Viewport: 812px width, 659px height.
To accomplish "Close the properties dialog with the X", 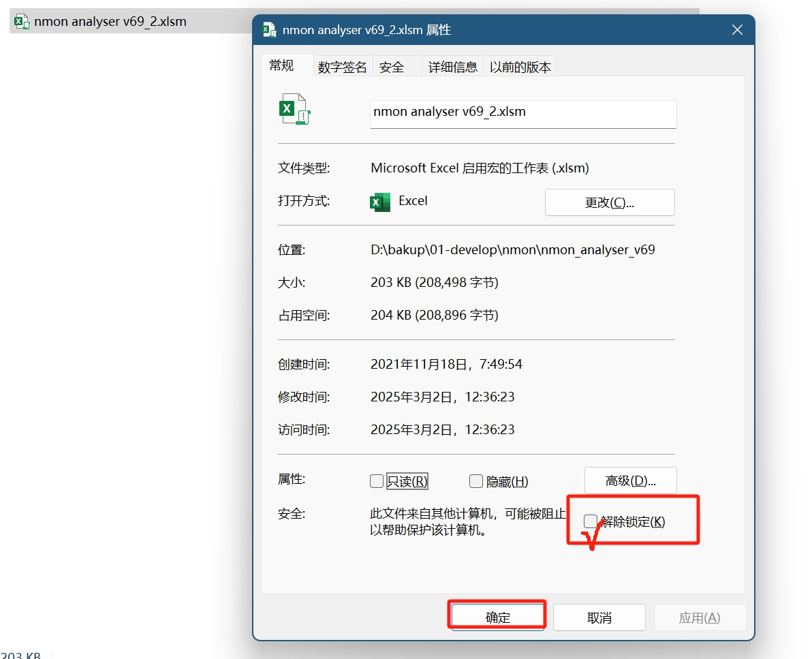I will point(736,29).
